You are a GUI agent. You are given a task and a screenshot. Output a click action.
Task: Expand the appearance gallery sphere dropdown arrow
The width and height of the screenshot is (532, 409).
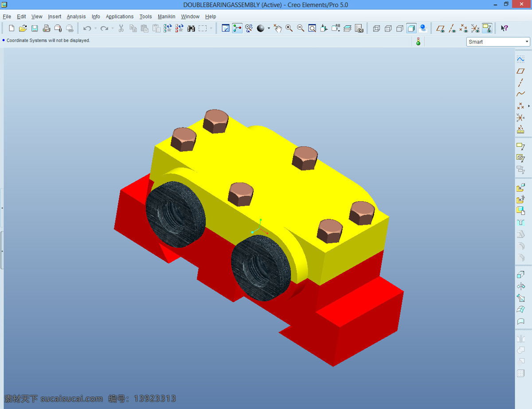pos(269,28)
